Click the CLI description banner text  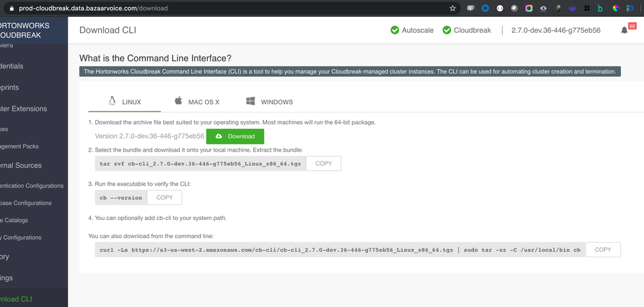coord(350,72)
